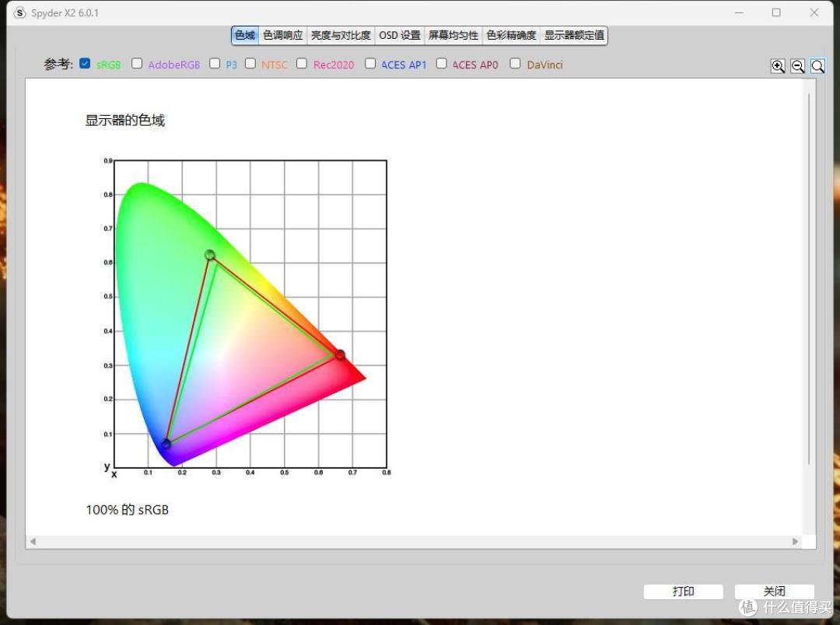Enable the P3 reference checkbox
Image resolution: width=840 pixels, height=625 pixels.
click(x=215, y=63)
